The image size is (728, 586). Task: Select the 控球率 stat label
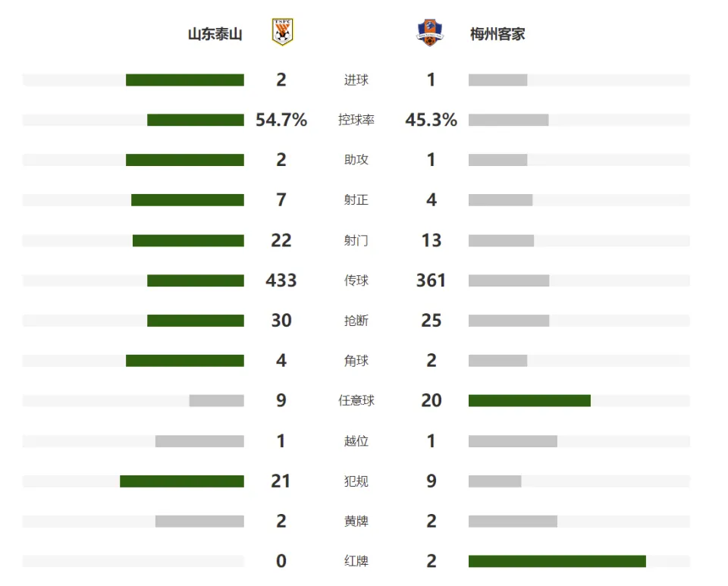pos(356,120)
